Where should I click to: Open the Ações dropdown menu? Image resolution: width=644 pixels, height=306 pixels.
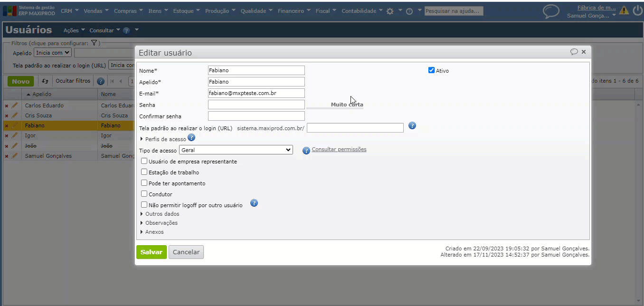click(x=74, y=30)
